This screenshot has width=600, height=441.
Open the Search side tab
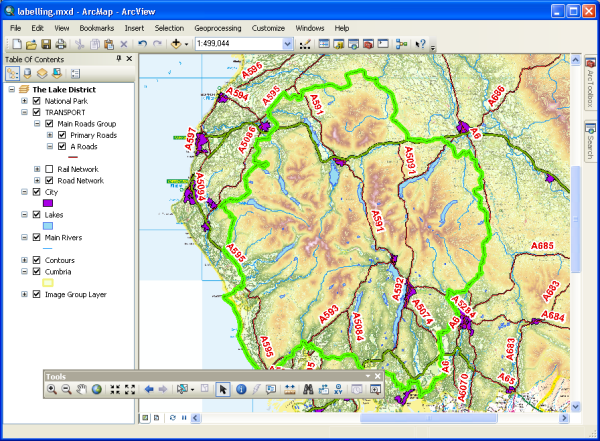pyautogui.click(x=590, y=142)
